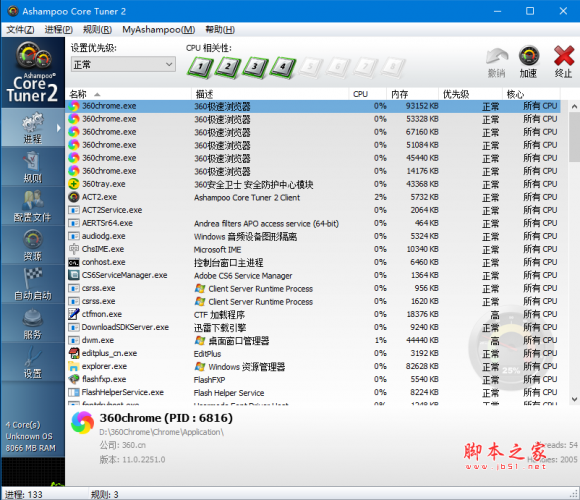Open the 帮助(H) menu
The image size is (580, 500).
220,30
